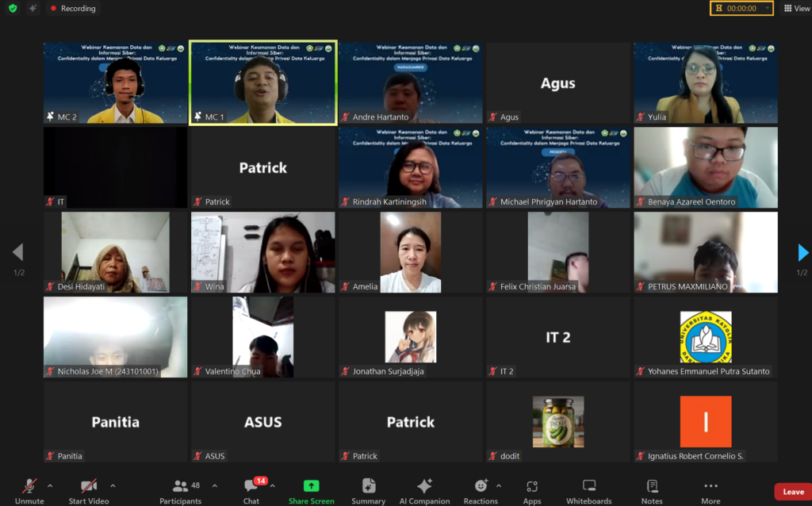Image resolution: width=812 pixels, height=506 pixels.
Task: Click the green encryption shield icon
Action: pos(13,8)
